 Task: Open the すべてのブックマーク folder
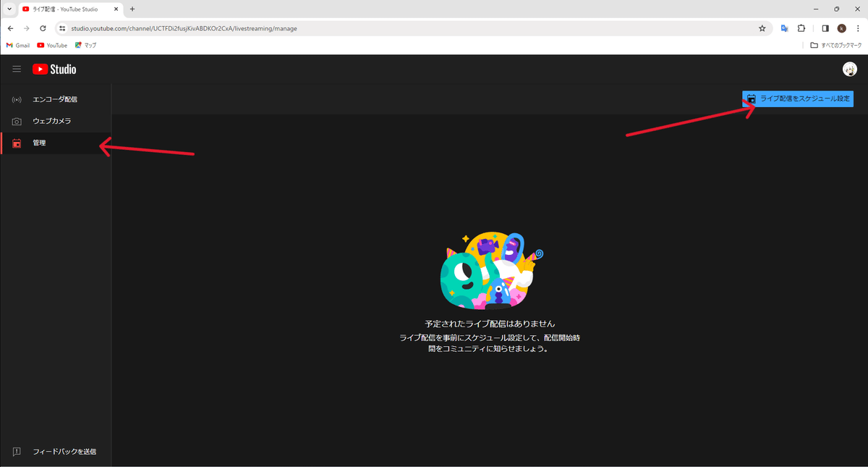[x=836, y=45]
